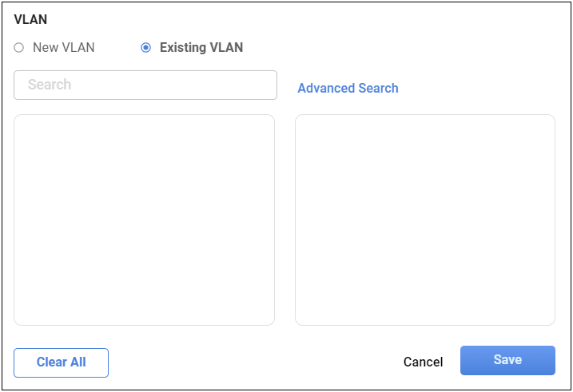Save the VLAN selection

507,360
